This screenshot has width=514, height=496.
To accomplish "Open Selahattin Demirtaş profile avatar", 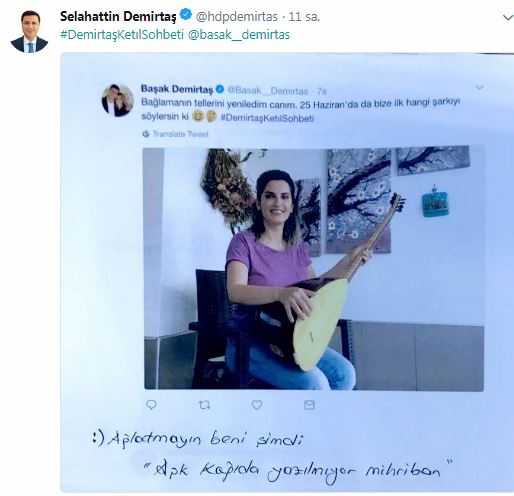I will click(x=29, y=32).
